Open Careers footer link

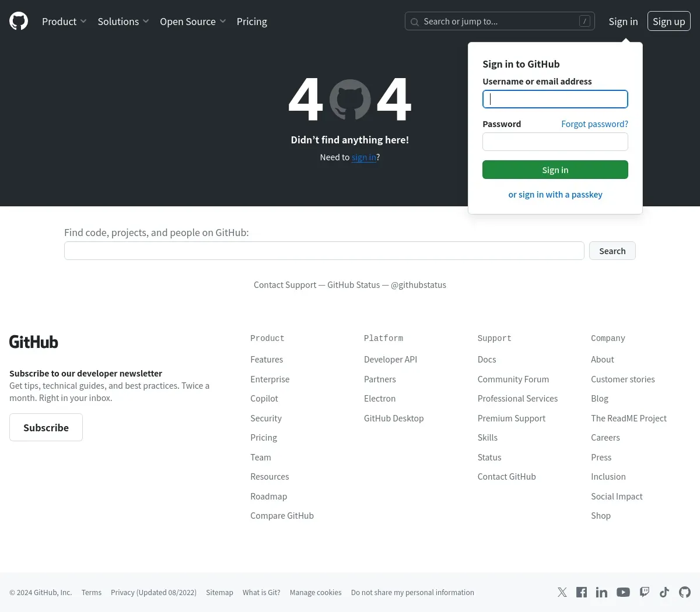(x=605, y=438)
